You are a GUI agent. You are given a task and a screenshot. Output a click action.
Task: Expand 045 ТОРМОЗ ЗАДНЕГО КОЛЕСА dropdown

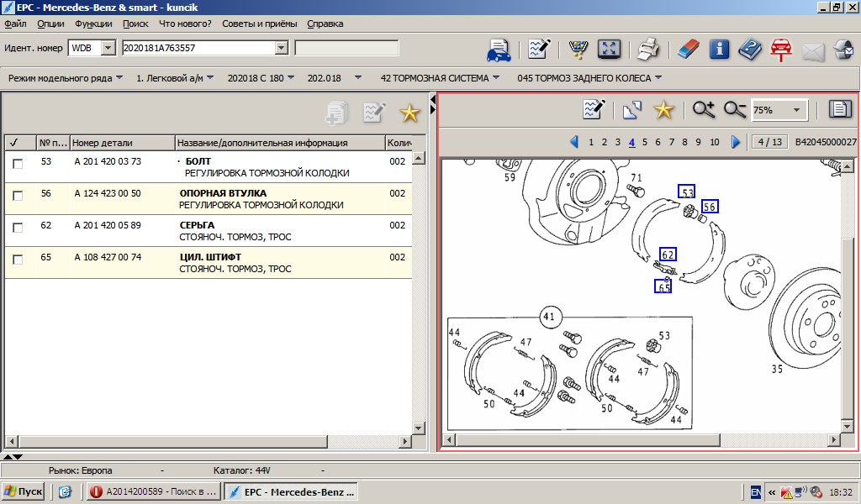[x=658, y=78]
